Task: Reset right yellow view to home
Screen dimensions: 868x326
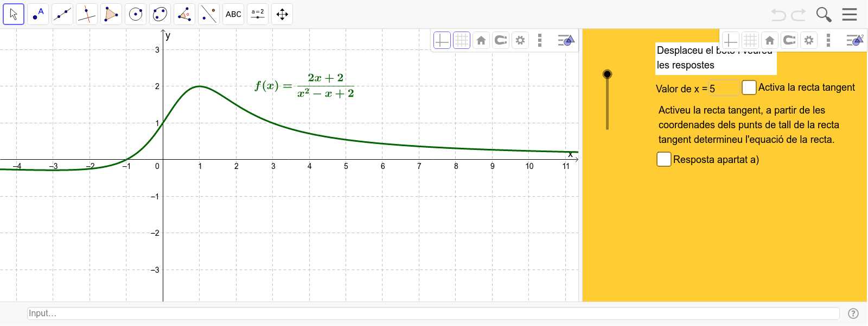Action: coord(770,40)
